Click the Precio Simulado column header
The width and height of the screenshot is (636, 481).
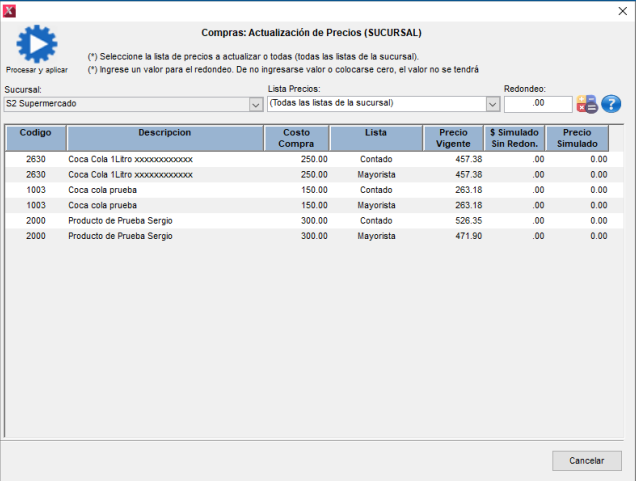577,138
